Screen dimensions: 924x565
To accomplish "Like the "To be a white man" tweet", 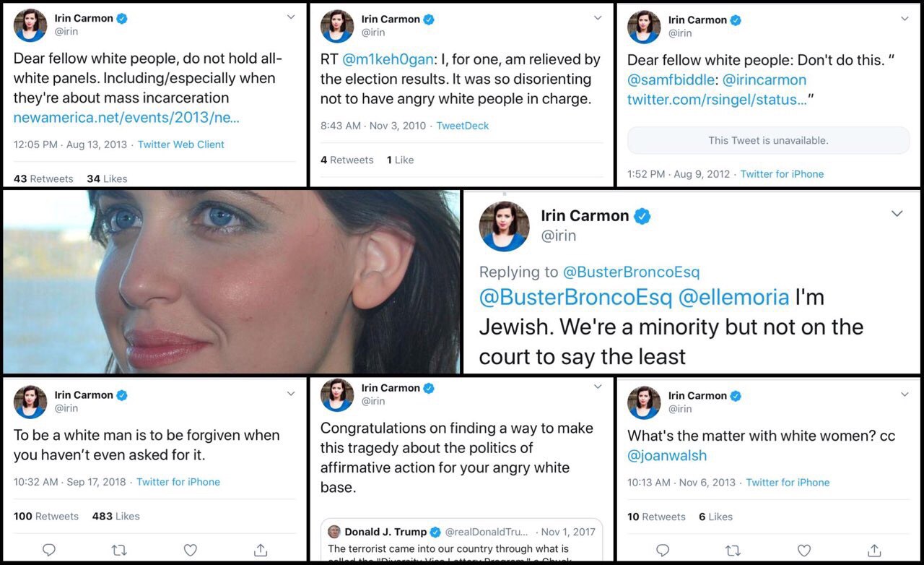I will coord(191,550).
